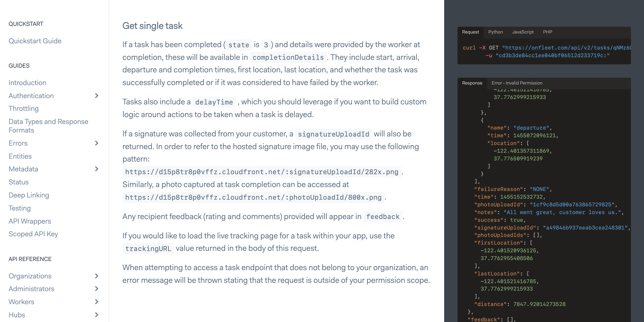Expand the Administrators section chevron
Image resolution: width=644 pixels, height=322 pixels.
point(96,289)
